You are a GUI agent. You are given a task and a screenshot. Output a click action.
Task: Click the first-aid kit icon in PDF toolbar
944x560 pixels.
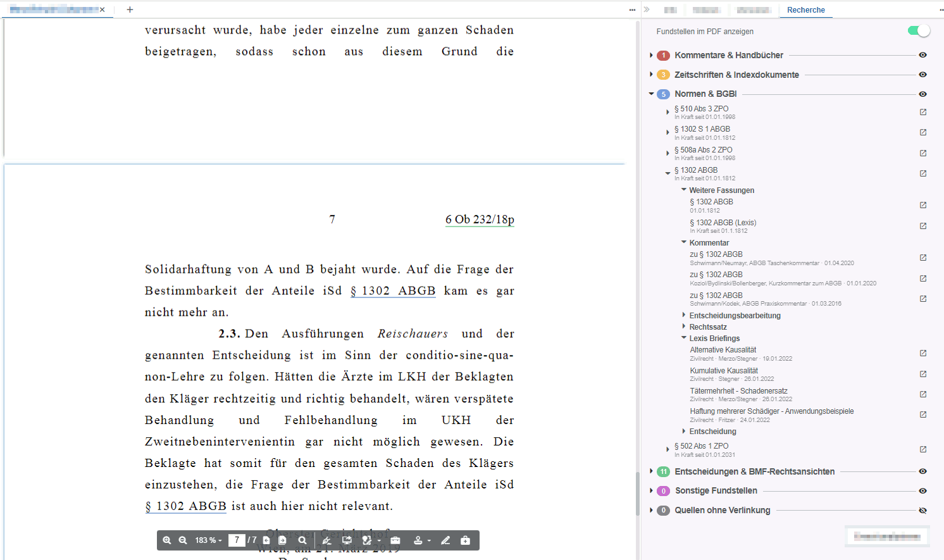[x=466, y=540]
